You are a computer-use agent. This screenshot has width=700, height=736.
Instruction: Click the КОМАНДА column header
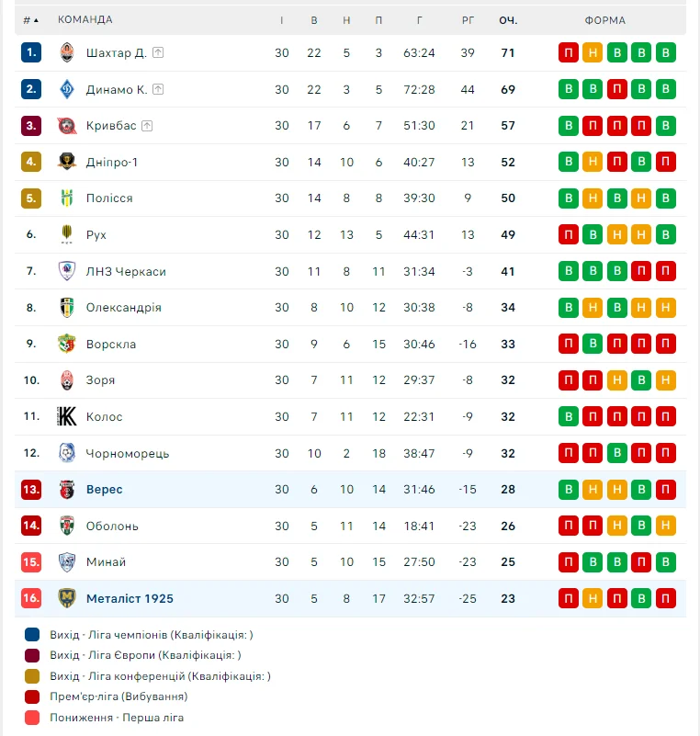85,20
